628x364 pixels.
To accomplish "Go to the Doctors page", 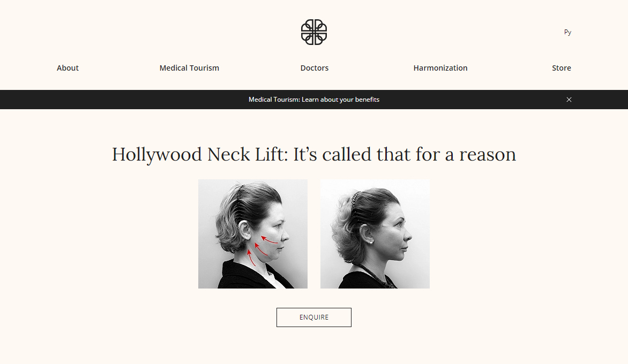I will [x=315, y=68].
